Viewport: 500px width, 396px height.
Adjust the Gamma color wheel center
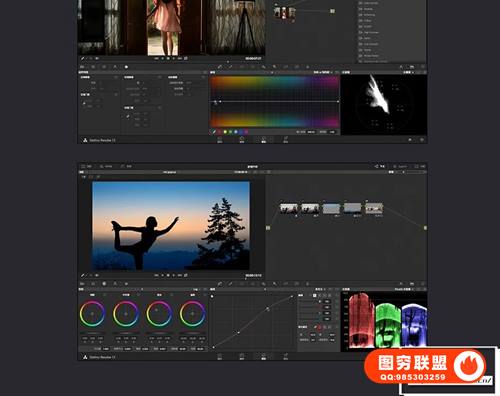126,313
